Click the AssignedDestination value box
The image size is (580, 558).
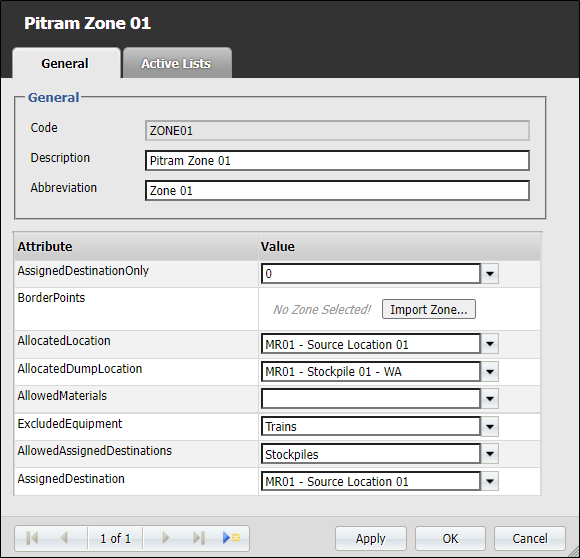point(371,481)
